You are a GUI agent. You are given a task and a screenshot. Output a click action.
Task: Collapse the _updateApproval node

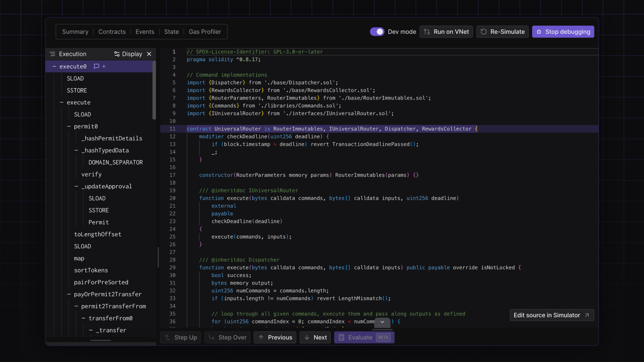pos(76,186)
